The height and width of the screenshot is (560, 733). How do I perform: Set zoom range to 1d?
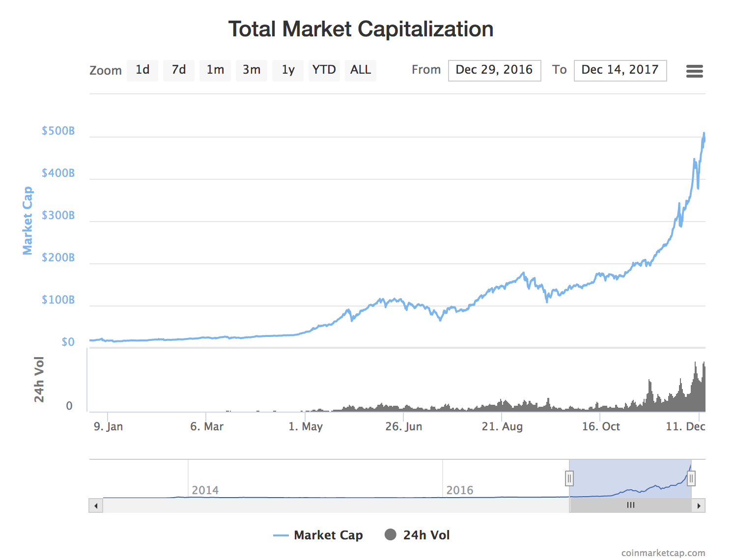142,70
